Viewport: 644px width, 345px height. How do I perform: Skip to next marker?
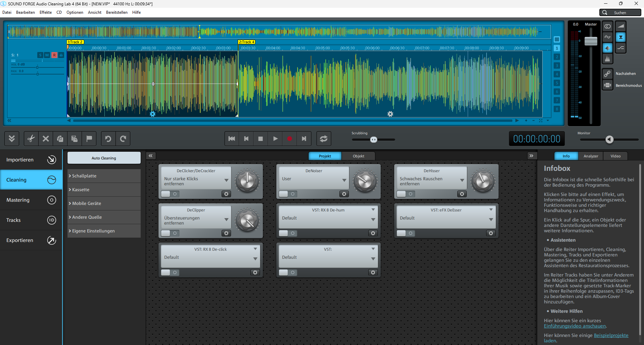[x=304, y=139]
